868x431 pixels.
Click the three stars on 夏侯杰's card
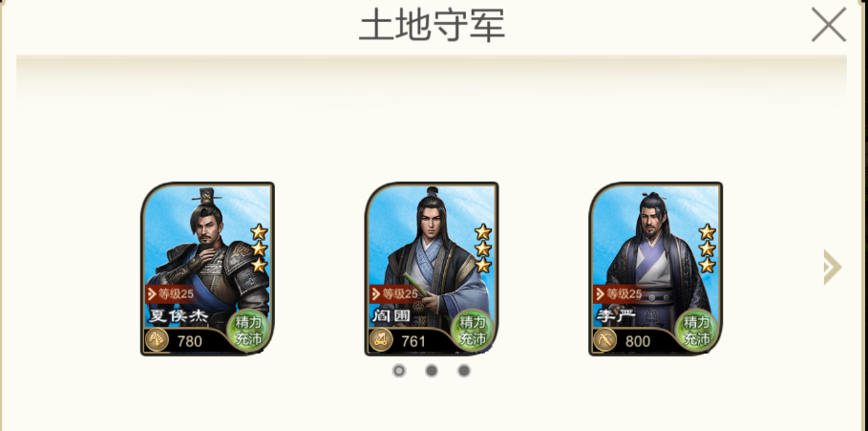[259, 248]
